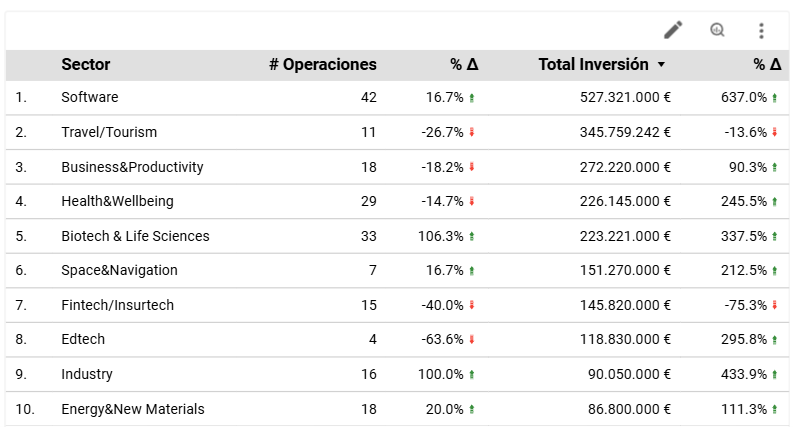Screen dimensions: 793x427
Task: Click the 527.321.000 € investment value
Action: coord(625,98)
